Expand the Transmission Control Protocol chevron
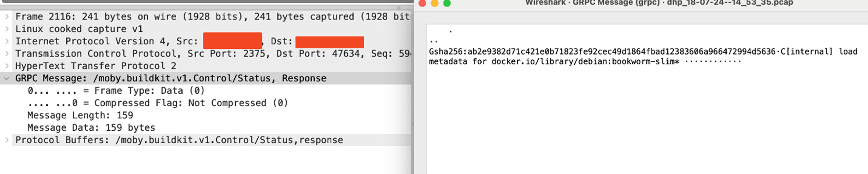868x174 pixels. (x=7, y=54)
